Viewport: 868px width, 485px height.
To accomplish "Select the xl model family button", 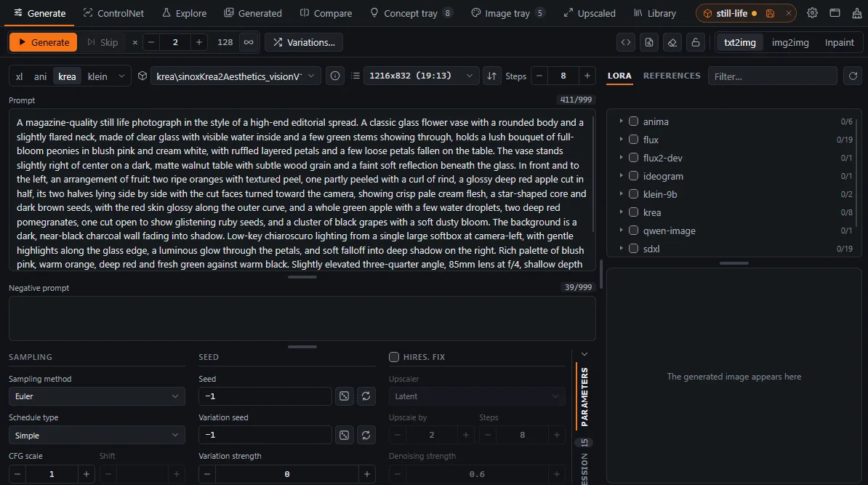I will [20, 76].
